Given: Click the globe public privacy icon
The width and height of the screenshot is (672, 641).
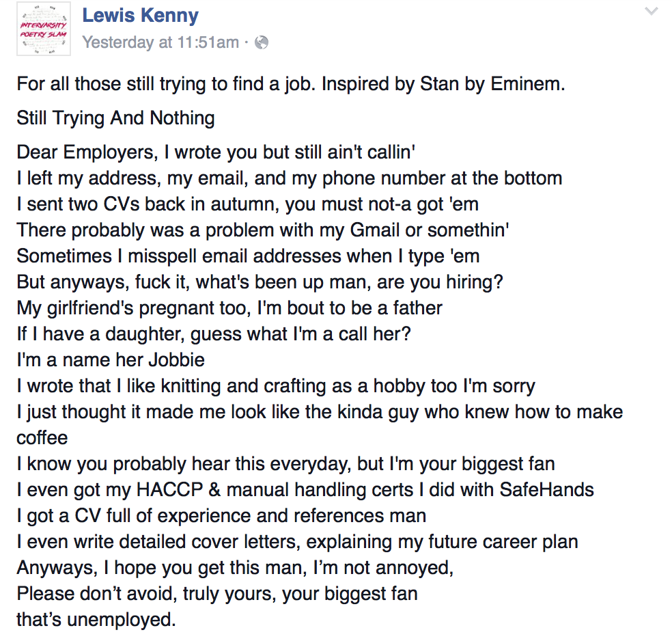Looking at the screenshot, I should (x=262, y=42).
